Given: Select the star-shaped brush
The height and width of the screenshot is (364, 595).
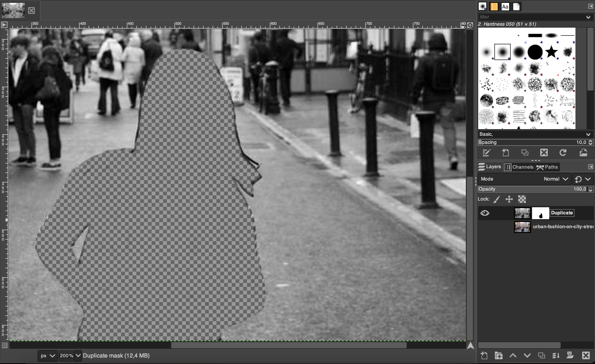Looking at the screenshot, I should pos(551,52).
